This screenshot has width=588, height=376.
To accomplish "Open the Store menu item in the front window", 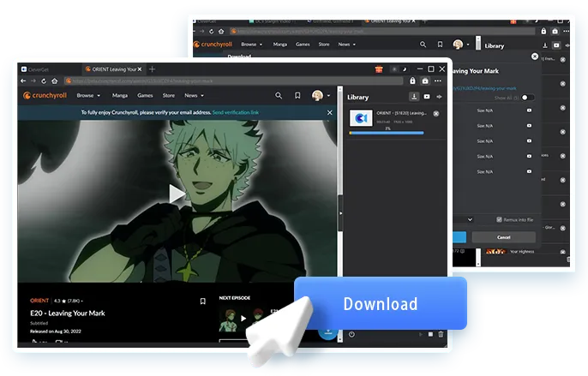I will [169, 96].
